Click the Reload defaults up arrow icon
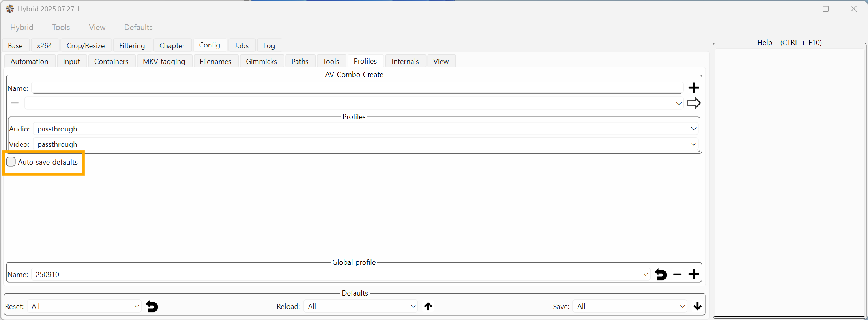868x320 pixels. 428,306
